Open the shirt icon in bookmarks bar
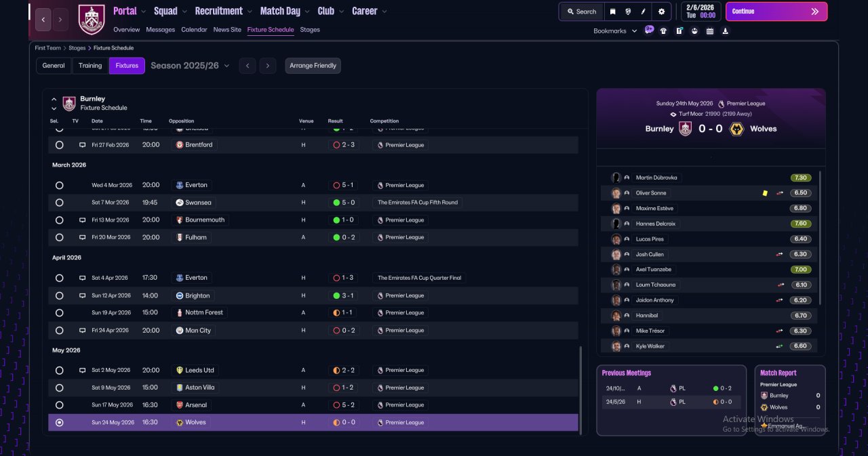Screen dimensions: 868x456 point(663,31)
